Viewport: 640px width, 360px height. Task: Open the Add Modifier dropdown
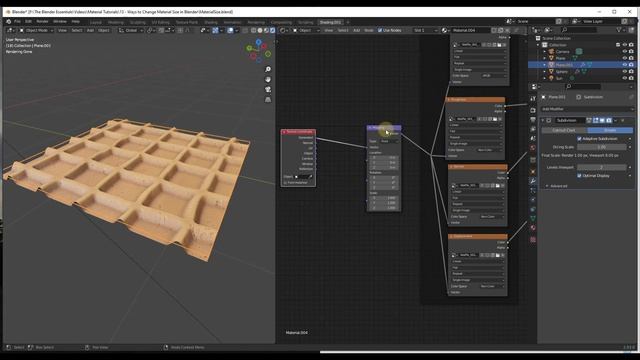point(587,109)
